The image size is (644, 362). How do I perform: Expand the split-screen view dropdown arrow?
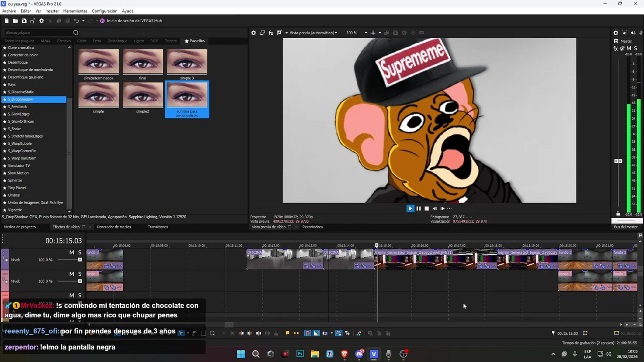(x=286, y=33)
